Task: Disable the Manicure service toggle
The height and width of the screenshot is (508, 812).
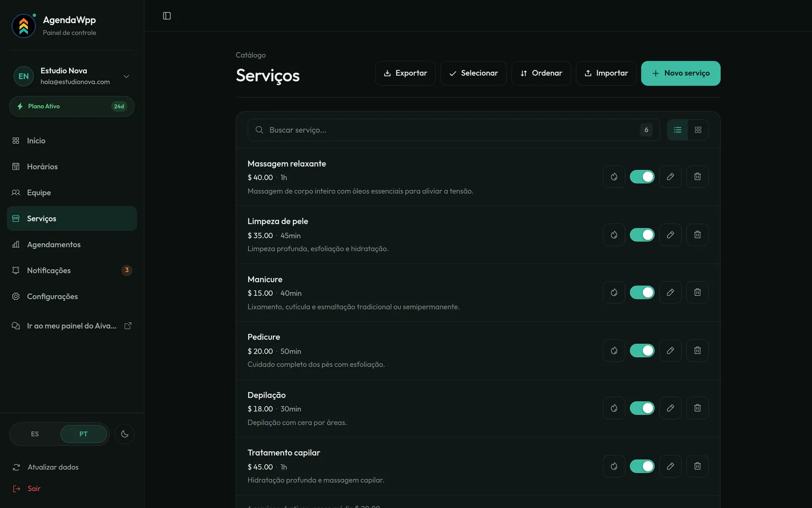Action: tap(642, 293)
